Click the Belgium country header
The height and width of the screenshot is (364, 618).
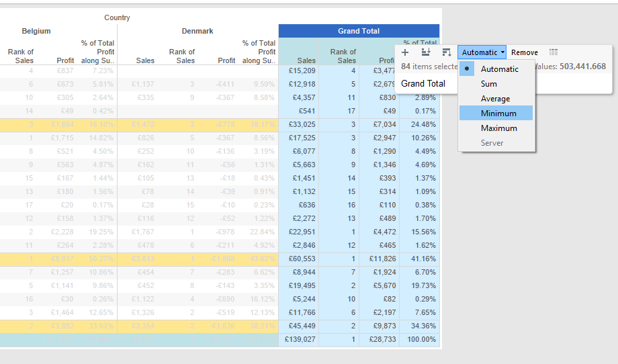click(36, 31)
